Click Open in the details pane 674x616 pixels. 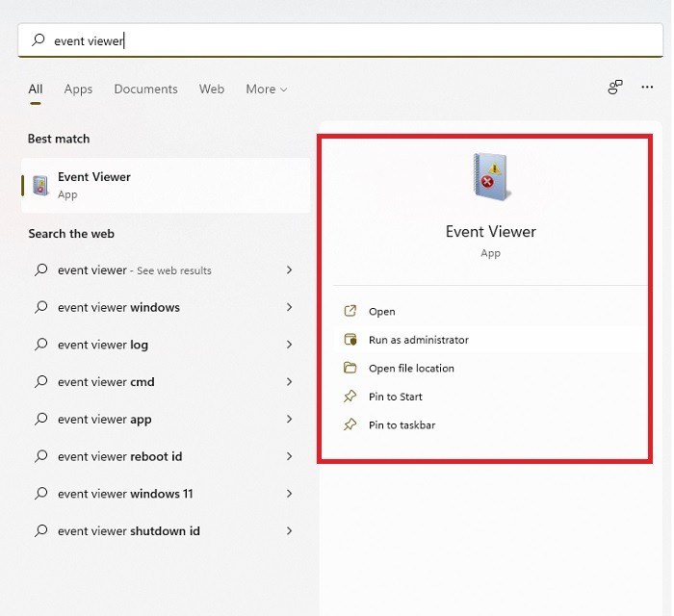click(490, 312)
